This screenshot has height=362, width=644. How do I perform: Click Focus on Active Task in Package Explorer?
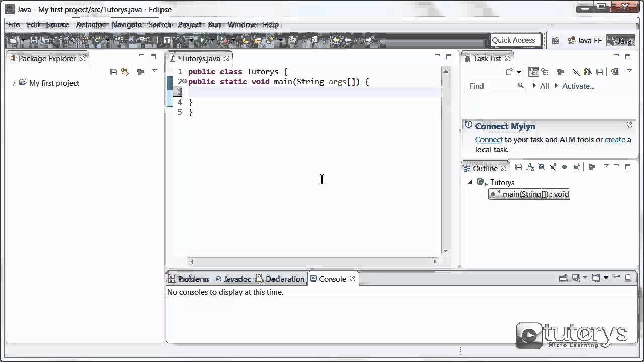pos(140,72)
